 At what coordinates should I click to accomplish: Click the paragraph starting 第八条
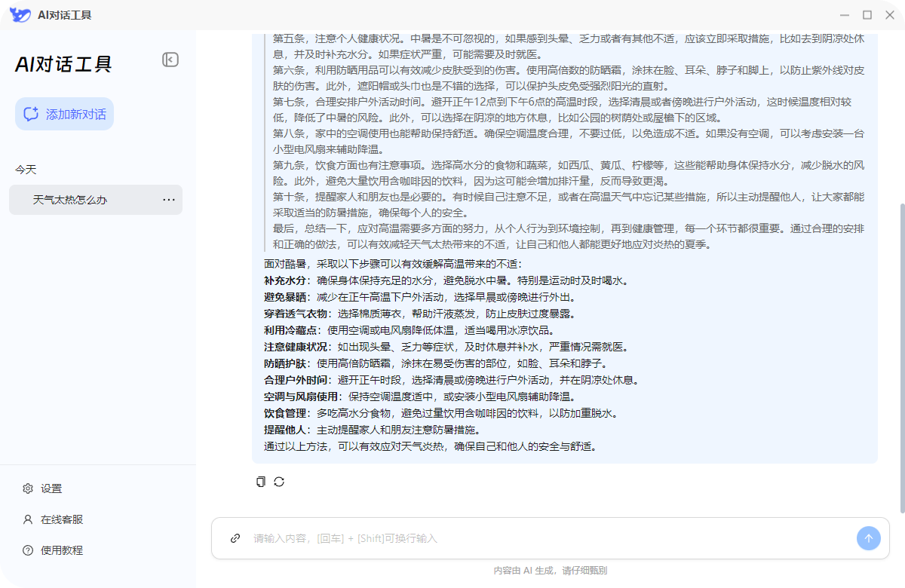(569, 142)
